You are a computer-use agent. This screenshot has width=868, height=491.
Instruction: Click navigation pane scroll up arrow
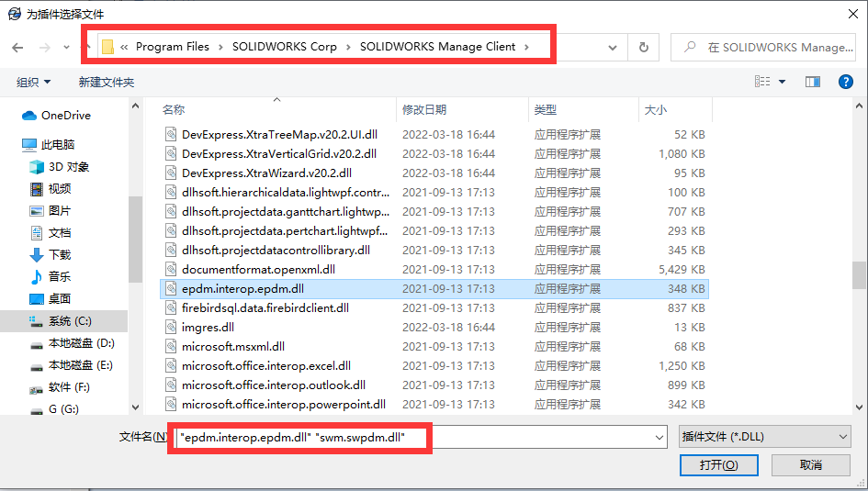coord(136,106)
